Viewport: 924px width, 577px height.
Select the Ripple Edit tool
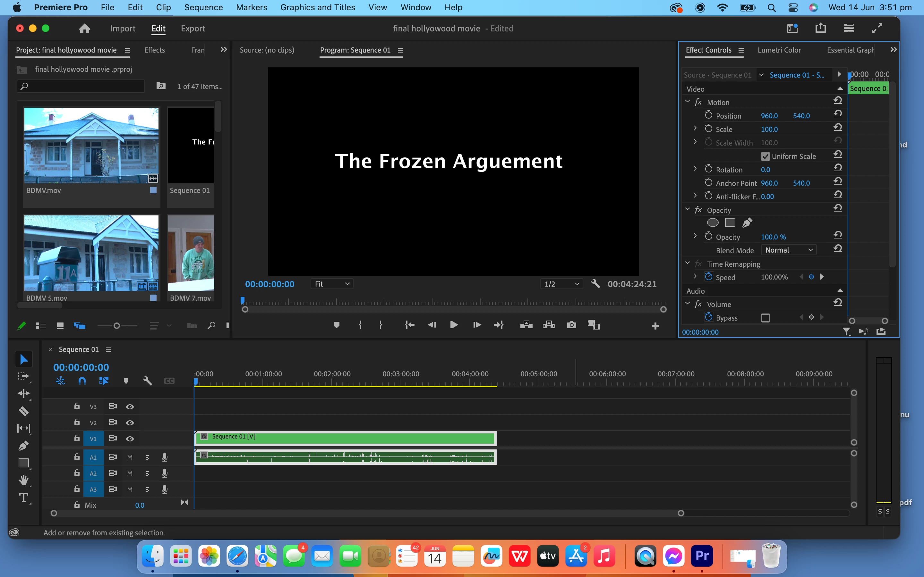pyautogui.click(x=23, y=393)
